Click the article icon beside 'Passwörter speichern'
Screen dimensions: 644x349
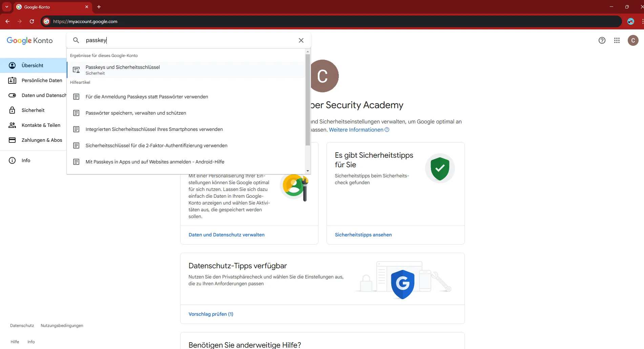tap(77, 113)
